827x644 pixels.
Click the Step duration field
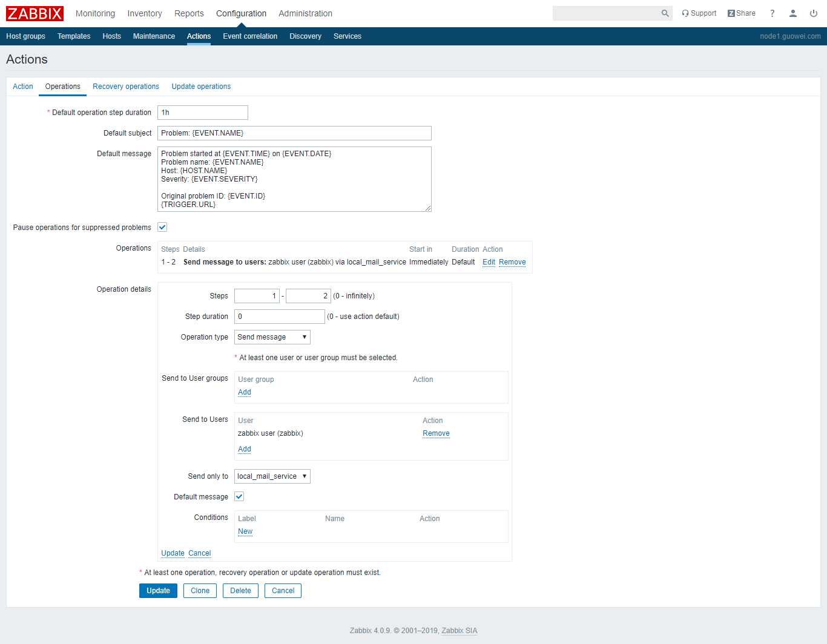(x=280, y=317)
